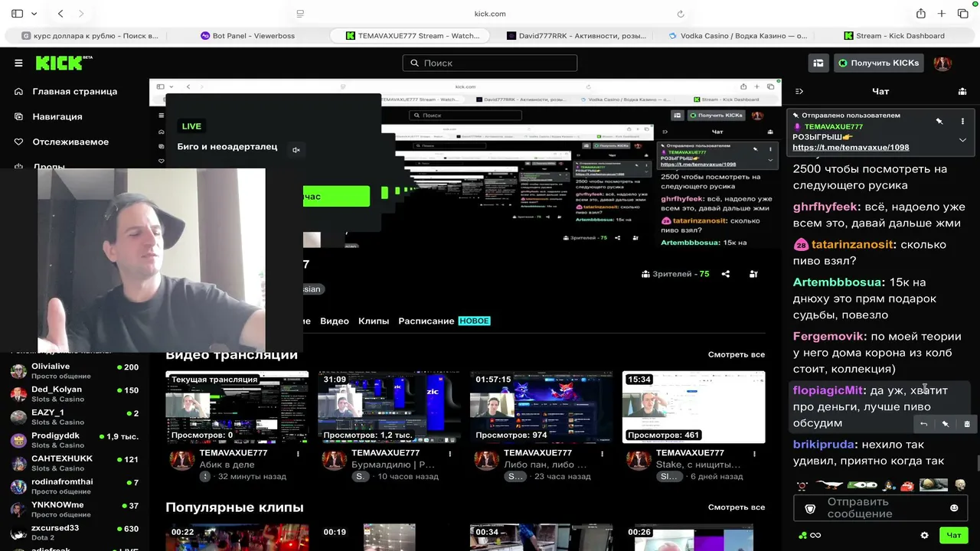
Task: Open the gift box icon near Получить KICKs
Action: click(818, 63)
